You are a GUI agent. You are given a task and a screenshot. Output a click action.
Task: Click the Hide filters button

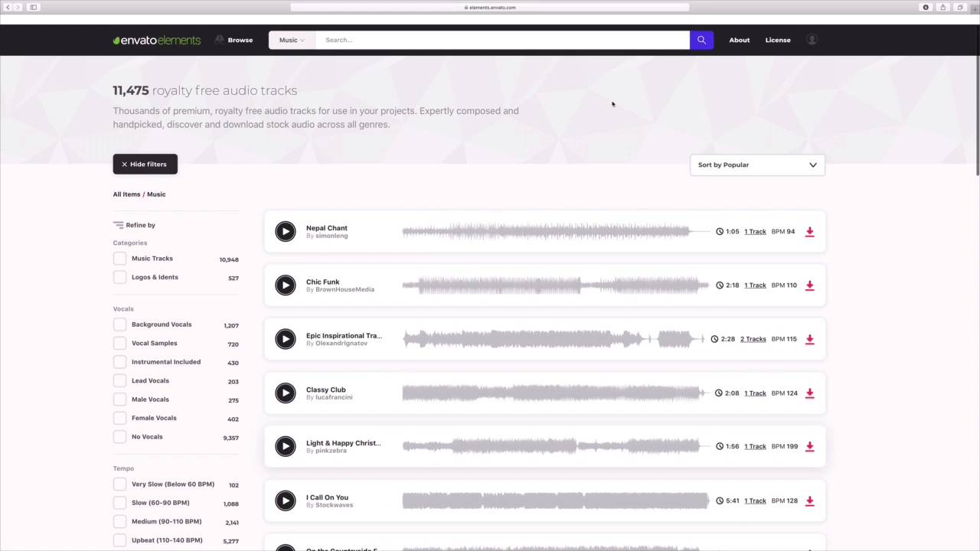(x=145, y=164)
